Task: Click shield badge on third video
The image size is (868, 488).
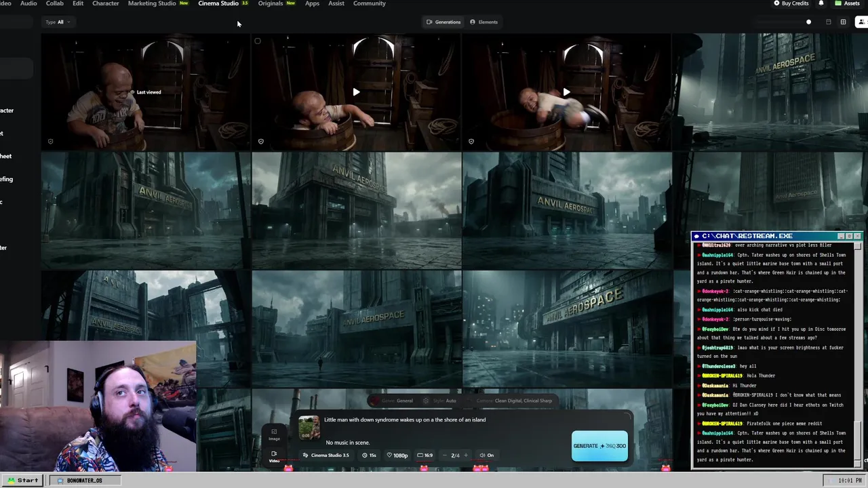Action: tap(471, 142)
